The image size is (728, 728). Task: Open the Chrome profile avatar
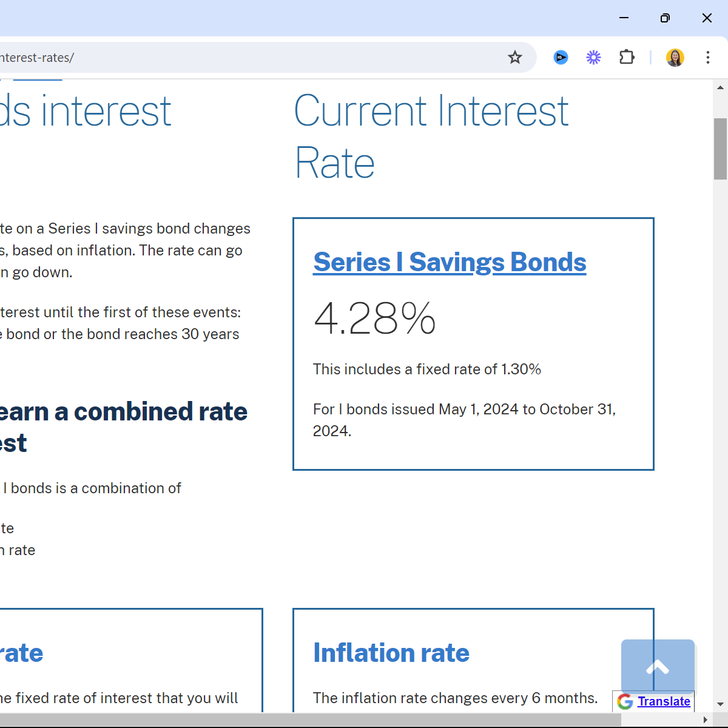[675, 58]
